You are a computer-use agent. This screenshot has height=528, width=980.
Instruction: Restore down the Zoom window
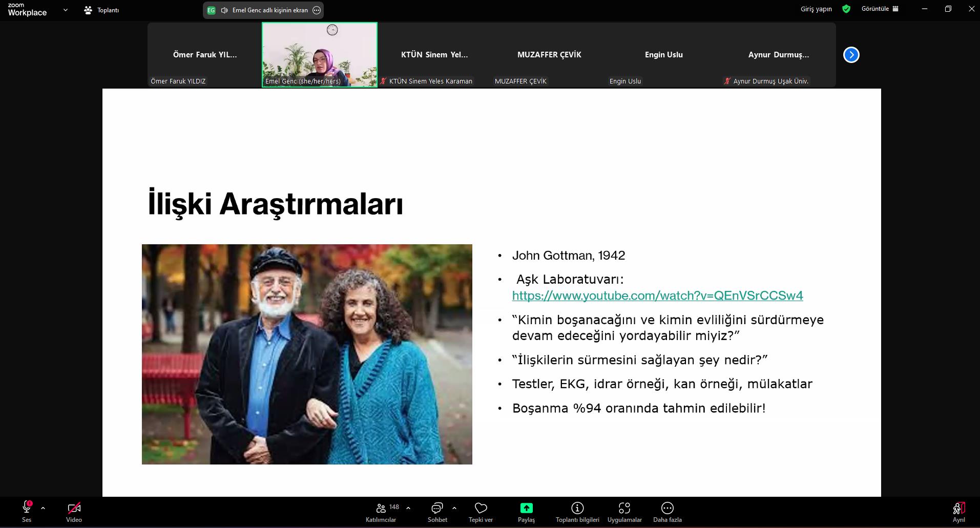(948, 9)
